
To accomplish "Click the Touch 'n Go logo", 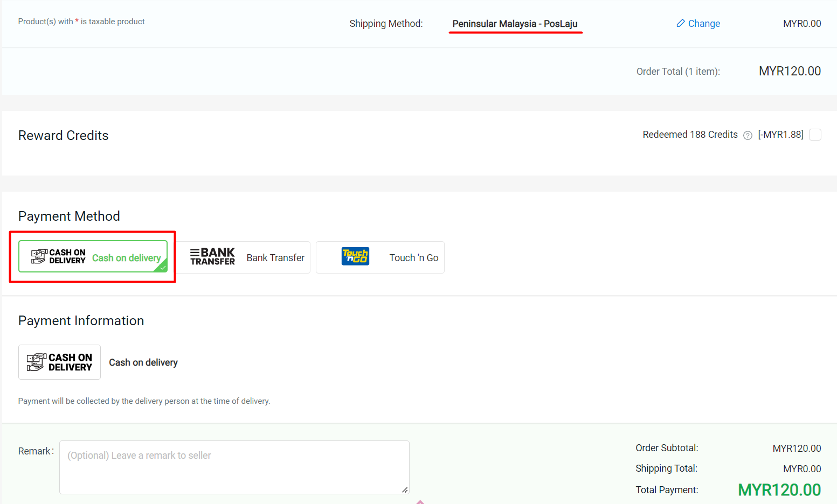I will 355,256.
